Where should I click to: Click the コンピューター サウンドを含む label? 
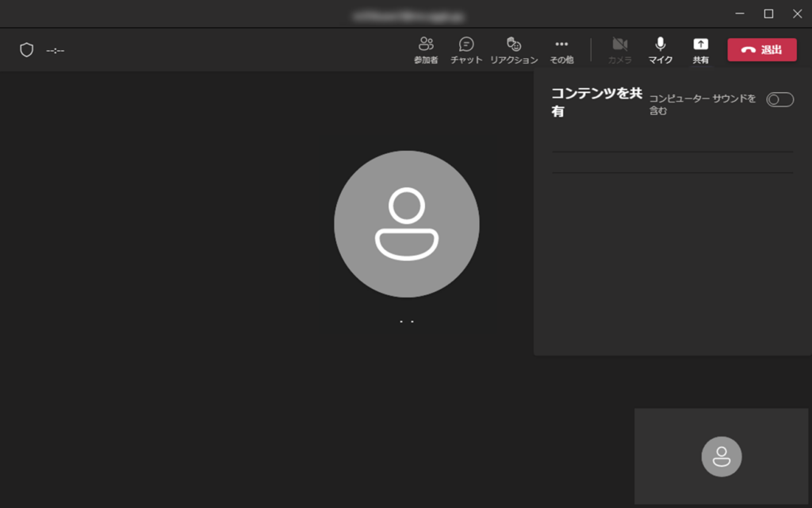(x=702, y=105)
